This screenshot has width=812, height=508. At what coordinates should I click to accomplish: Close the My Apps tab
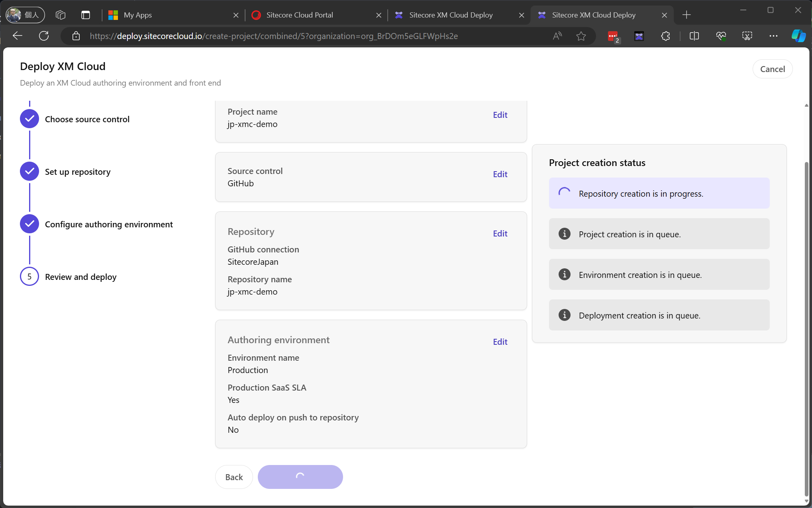[x=236, y=15]
